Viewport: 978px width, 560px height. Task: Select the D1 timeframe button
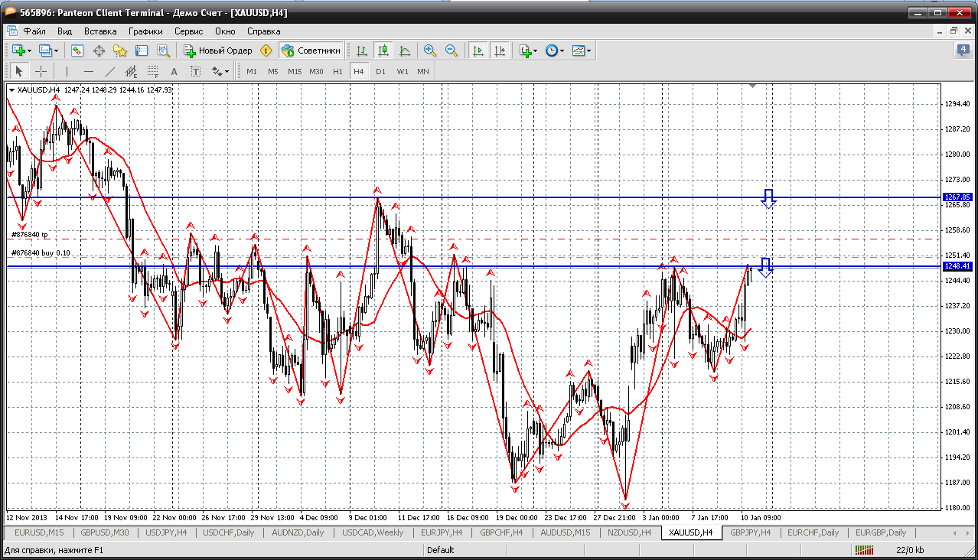tap(380, 71)
